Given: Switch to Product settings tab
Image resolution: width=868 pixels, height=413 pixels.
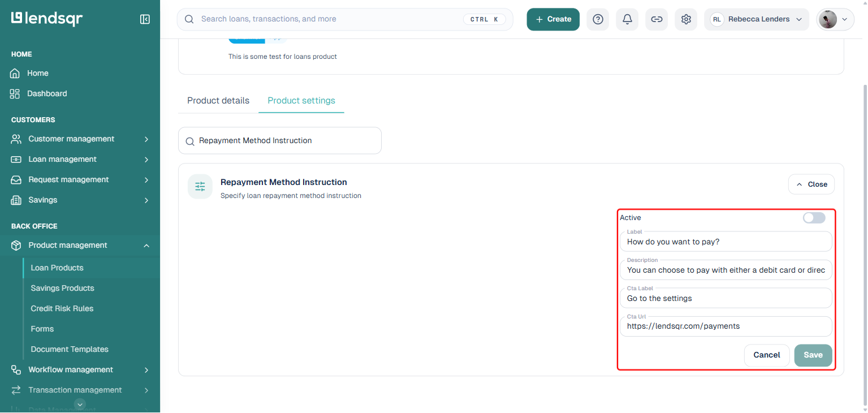Looking at the screenshot, I should click(x=301, y=101).
